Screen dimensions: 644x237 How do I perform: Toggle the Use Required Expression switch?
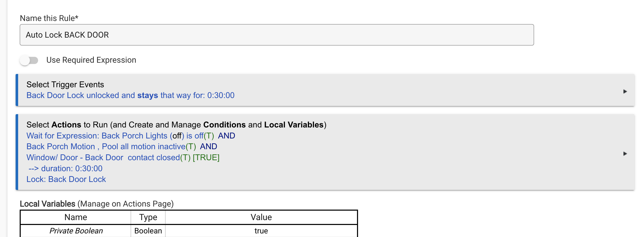(x=29, y=60)
